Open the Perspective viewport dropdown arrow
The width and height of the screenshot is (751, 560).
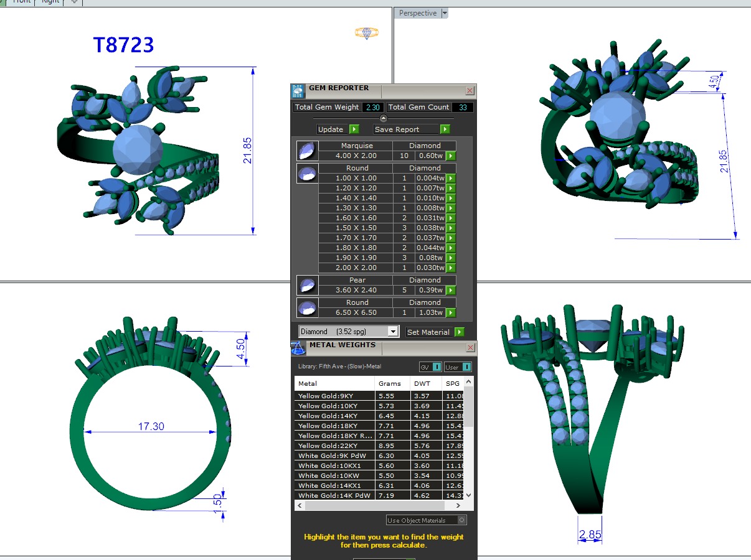point(444,13)
